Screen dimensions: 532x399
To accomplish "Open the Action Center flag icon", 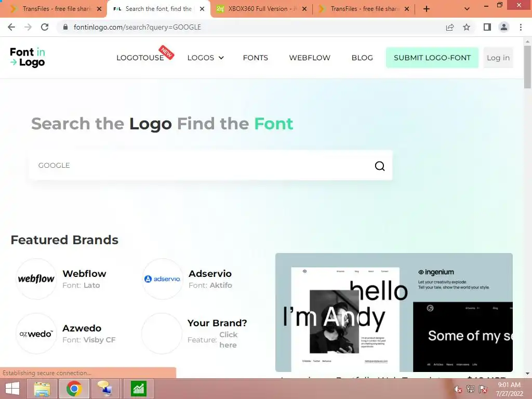I will point(483,389).
